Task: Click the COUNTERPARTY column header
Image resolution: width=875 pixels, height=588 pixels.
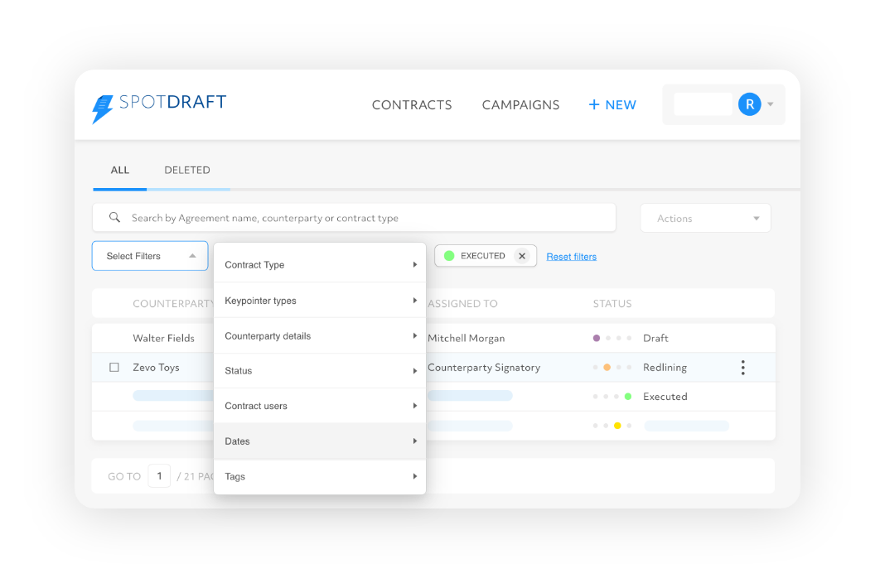Action: 173,303
